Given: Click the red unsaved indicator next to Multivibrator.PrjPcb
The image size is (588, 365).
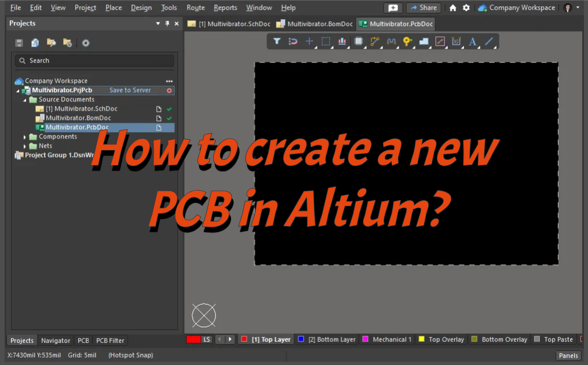Looking at the screenshot, I should click(x=169, y=90).
